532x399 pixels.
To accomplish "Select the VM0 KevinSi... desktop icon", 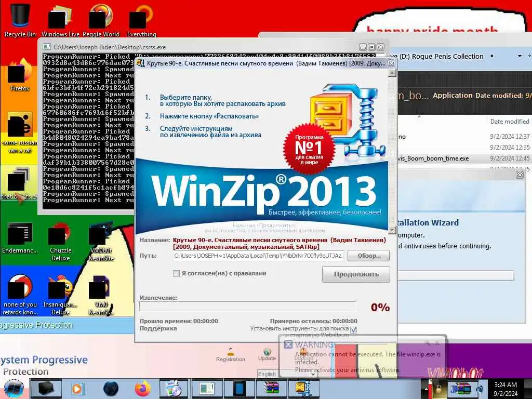I will (x=101, y=295).
